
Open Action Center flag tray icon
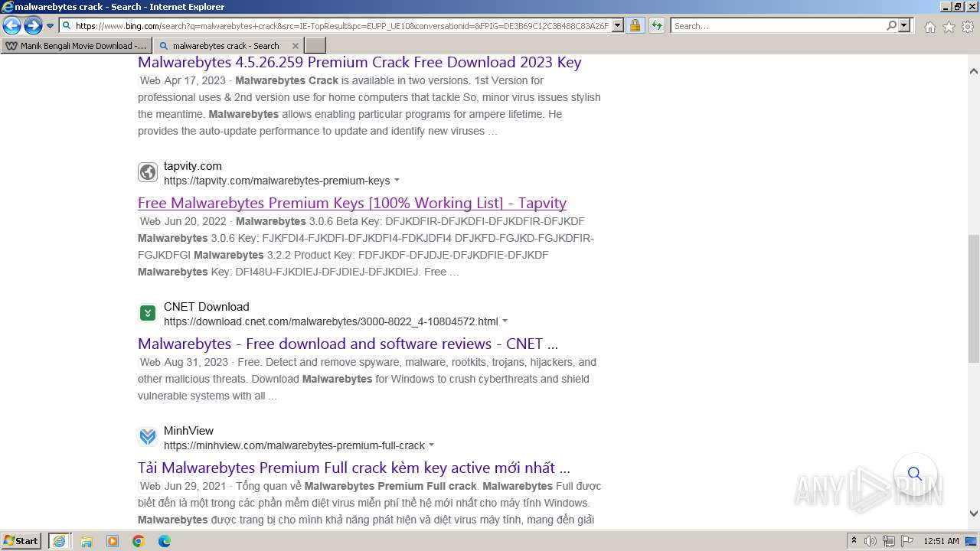pos(908,541)
